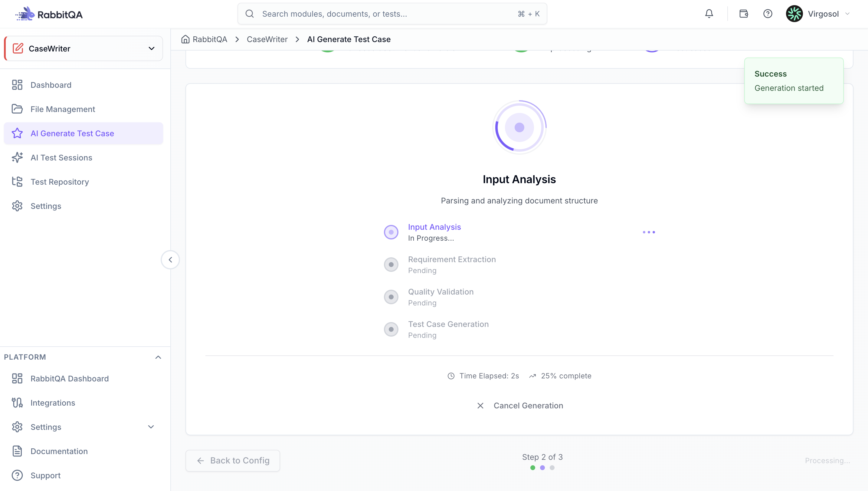Click the purple step 2 progress dot
This screenshot has width=868, height=491.
point(542,468)
